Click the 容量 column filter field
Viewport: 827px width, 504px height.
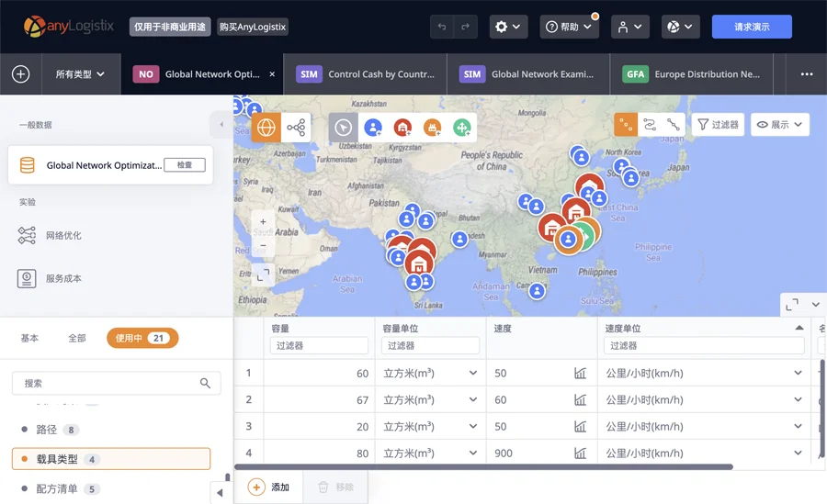[x=319, y=346]
